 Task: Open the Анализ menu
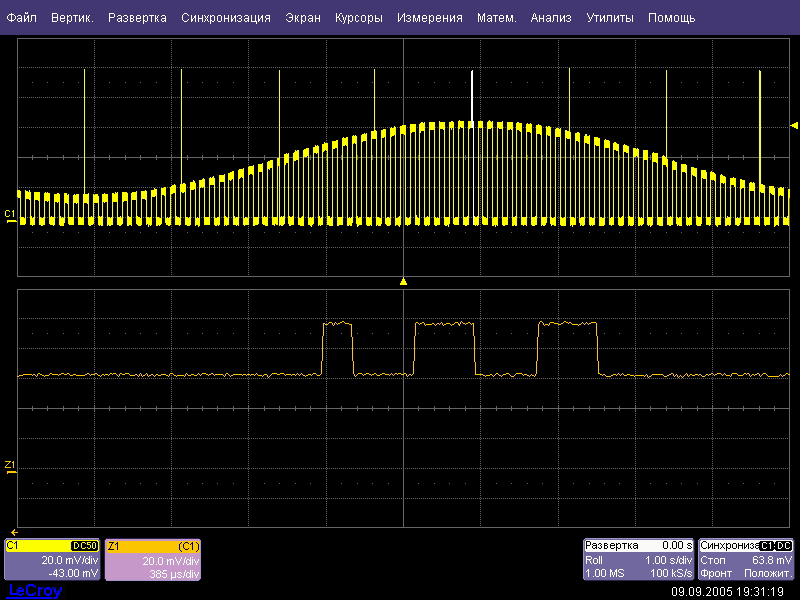551,18
